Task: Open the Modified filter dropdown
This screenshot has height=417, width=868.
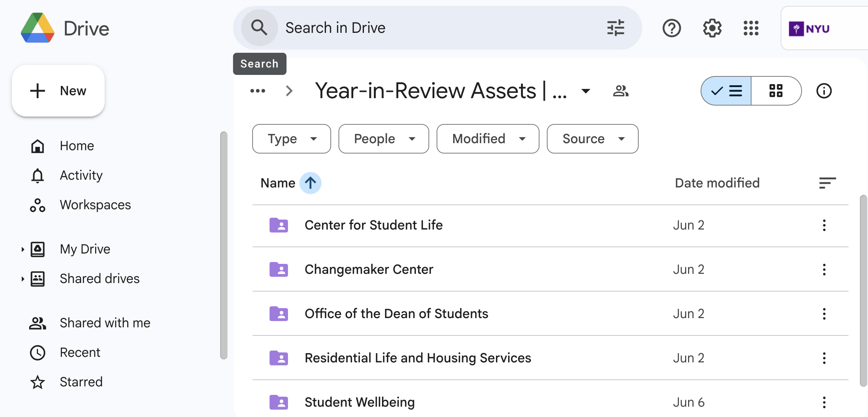Action: pos(487,139)
